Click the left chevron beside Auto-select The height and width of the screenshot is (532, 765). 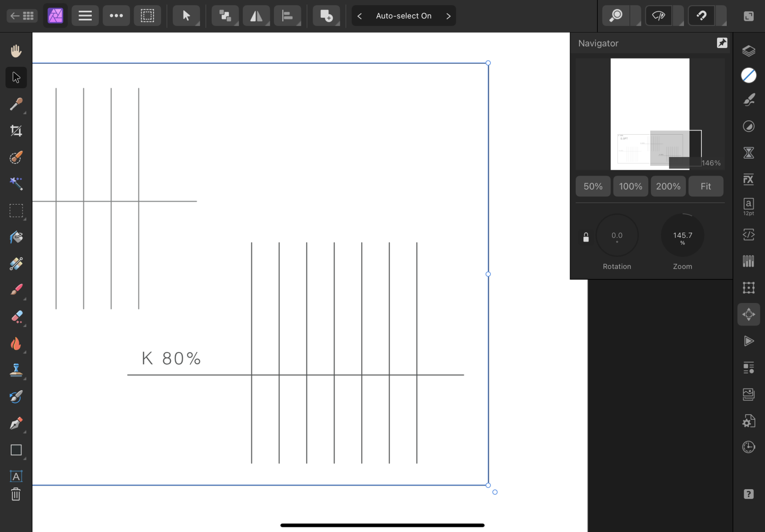point(360,16)
